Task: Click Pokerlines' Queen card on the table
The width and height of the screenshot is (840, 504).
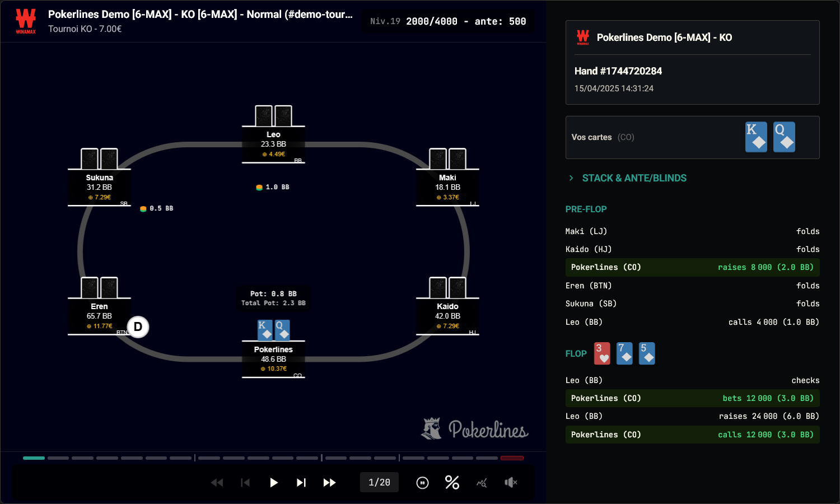Action: (282, 330)
